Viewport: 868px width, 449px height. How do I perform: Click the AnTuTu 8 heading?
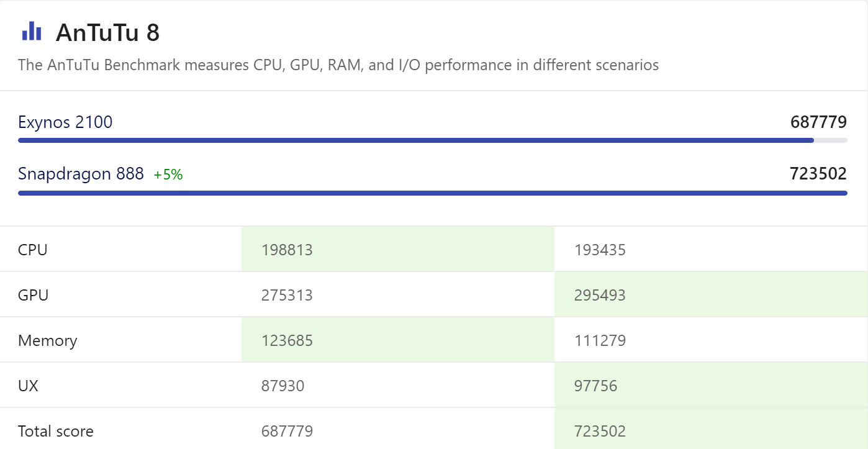[x=108, y=33]
